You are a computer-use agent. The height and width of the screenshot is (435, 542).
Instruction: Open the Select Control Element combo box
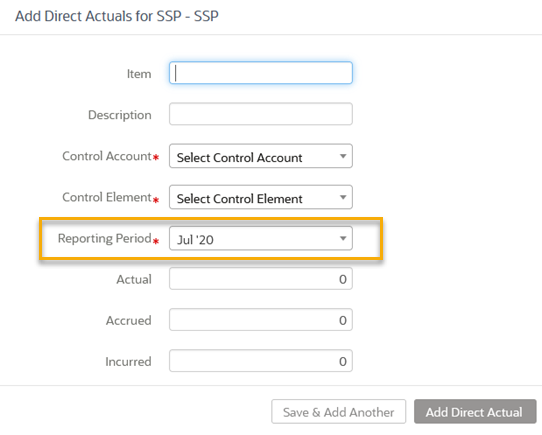coord(261,197)
